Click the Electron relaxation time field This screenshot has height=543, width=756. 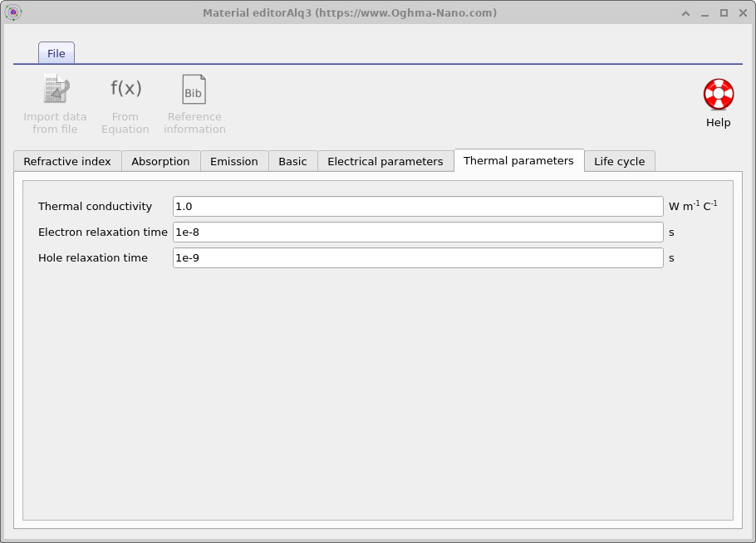(415, 232)
